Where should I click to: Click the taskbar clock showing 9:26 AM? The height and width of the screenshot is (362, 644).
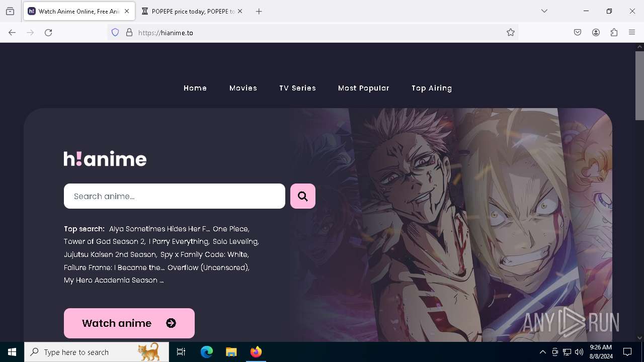coord(601,352)
